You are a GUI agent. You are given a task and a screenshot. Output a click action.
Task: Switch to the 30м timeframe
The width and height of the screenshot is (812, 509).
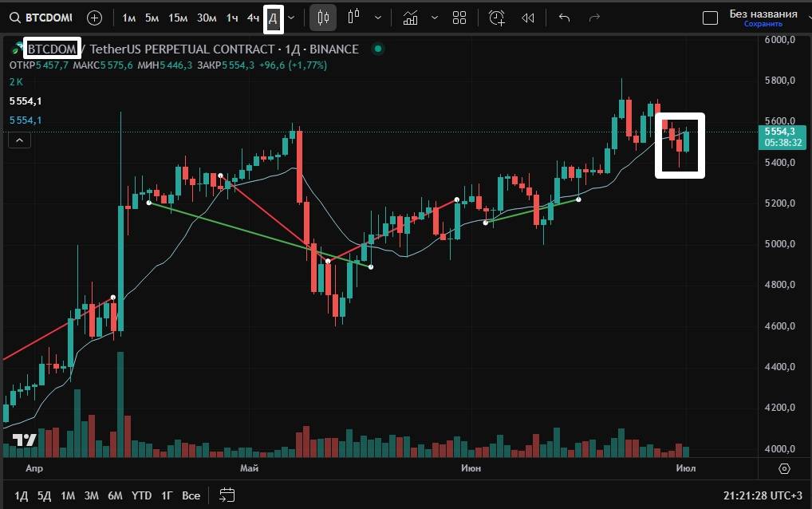[x=207, y=18]
